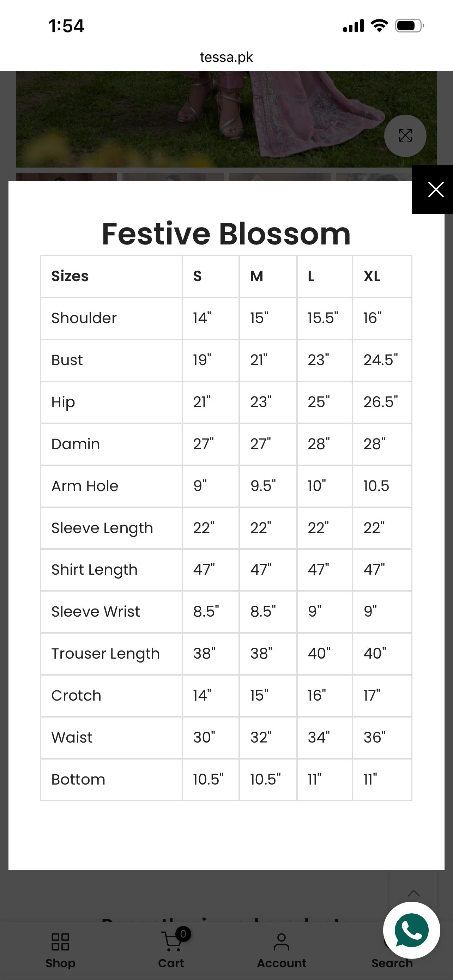453x980 pixels.
Task: Tap the battery status icon
Action: (x=410, y=26)
